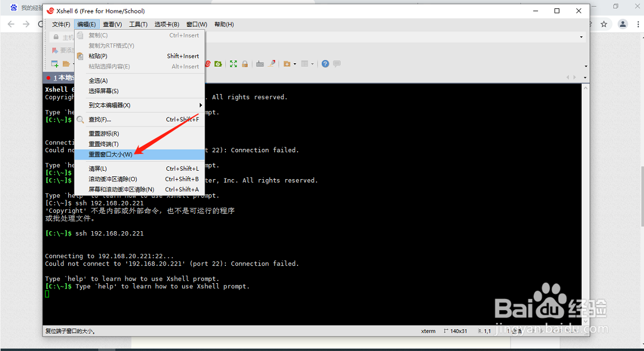Open the 窗口(W) menu

(197, 25)
